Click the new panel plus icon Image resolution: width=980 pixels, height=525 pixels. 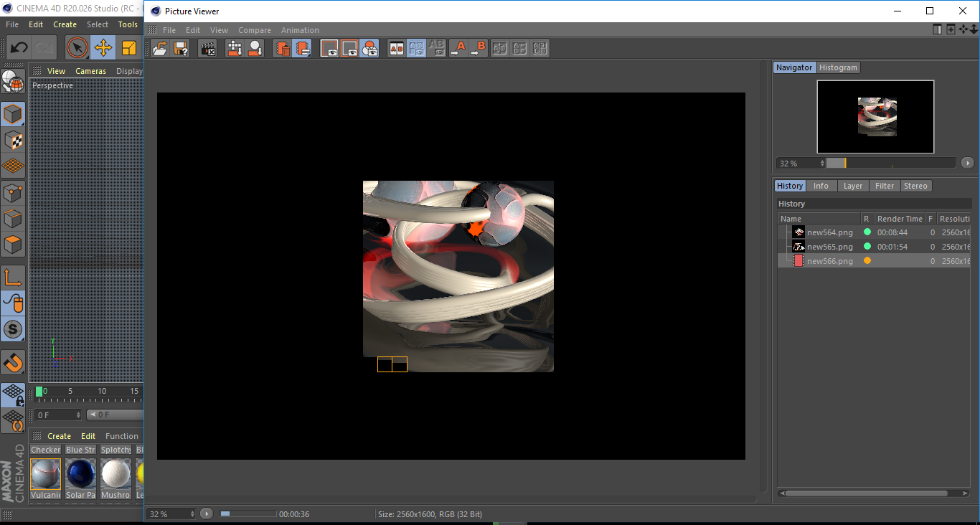click(x=951, y=29)
